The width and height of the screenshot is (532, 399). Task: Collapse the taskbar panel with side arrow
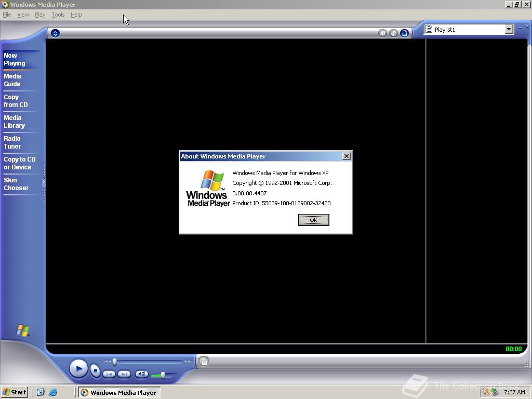(x=44, y=182)
